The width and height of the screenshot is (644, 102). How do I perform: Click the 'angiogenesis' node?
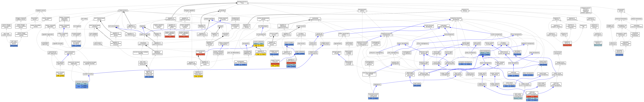[x=377, y=85]
